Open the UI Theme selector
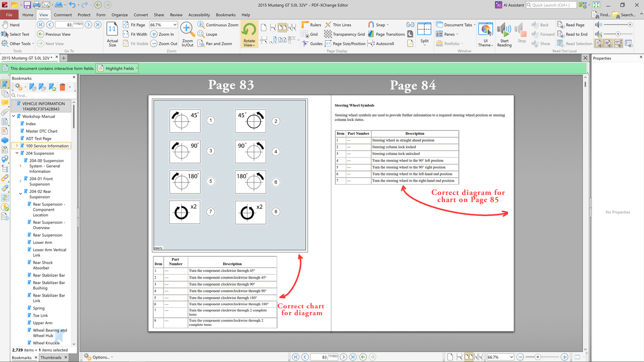This screenshot has height=362, width=644. point(486,34)
